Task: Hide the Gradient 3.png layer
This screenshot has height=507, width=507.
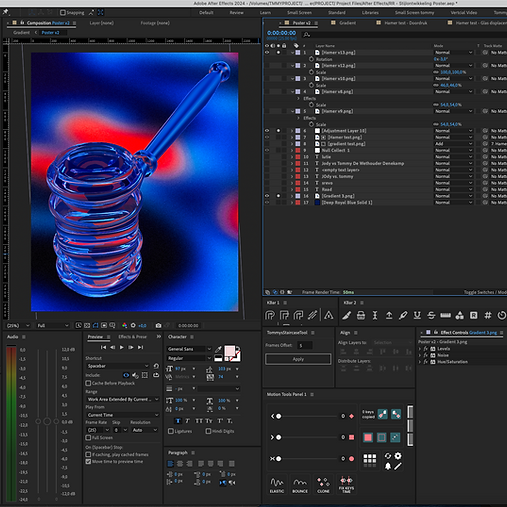Action: (267, 196)
